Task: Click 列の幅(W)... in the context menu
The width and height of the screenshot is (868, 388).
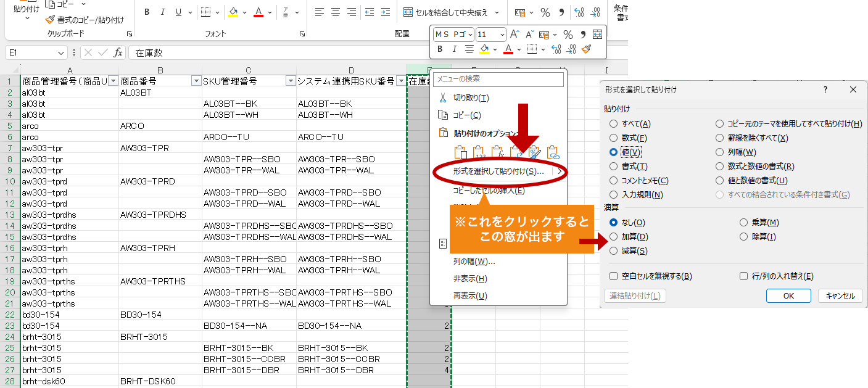Action: pyautogui.click(x=474, y=262)
